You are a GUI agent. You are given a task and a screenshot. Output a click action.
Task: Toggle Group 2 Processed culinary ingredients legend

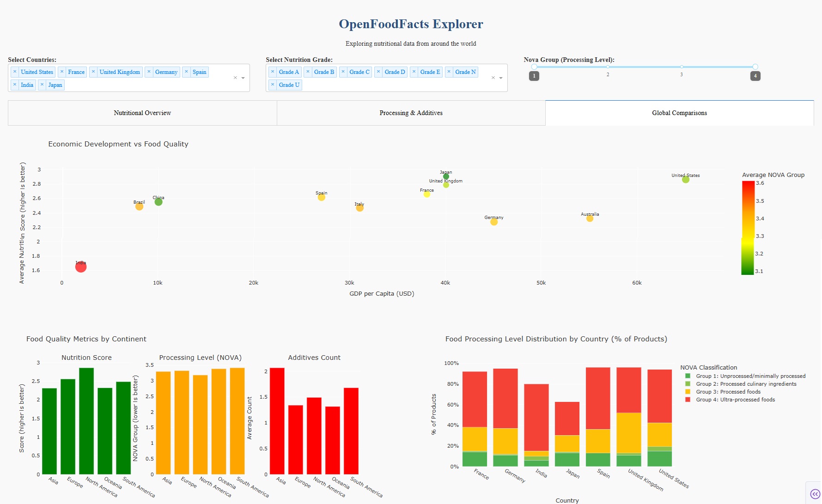click(741, 384)
